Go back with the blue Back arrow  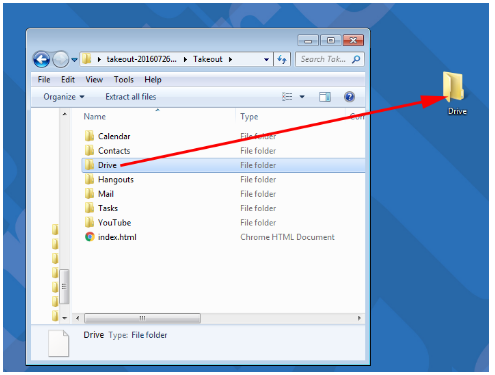click(41, 60)
